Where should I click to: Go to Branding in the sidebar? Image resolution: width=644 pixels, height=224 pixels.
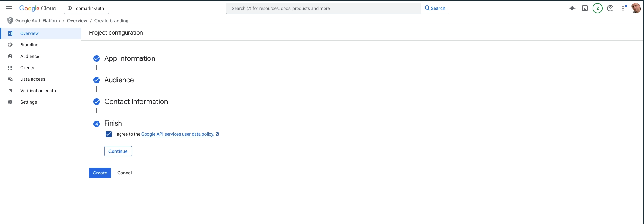tap(29, 45)
